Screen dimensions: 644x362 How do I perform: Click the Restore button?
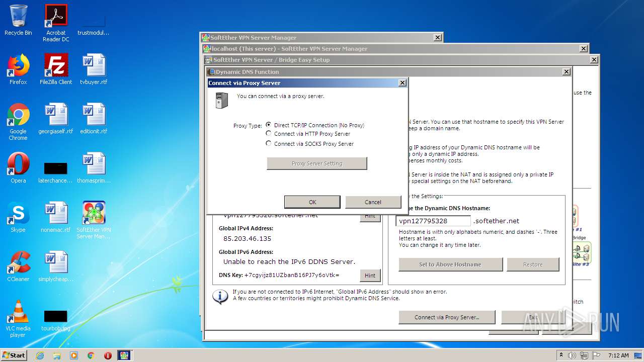click(x=533, y=264)
